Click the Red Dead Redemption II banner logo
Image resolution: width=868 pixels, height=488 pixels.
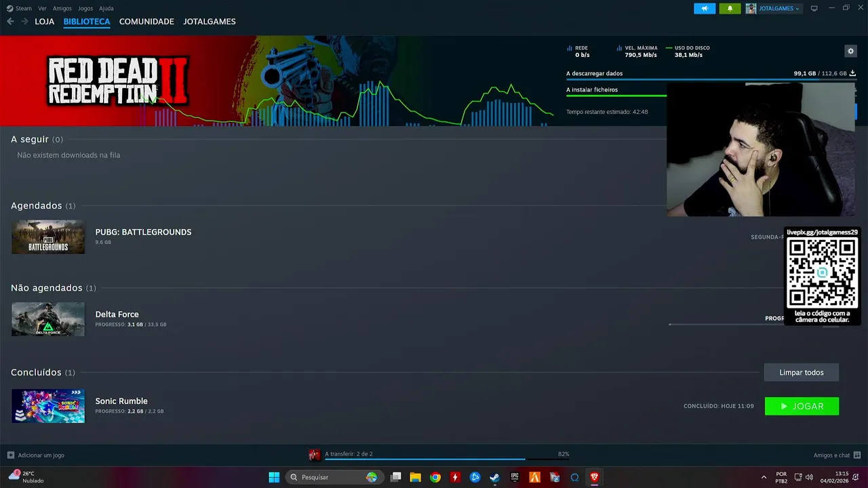[118, 81]
